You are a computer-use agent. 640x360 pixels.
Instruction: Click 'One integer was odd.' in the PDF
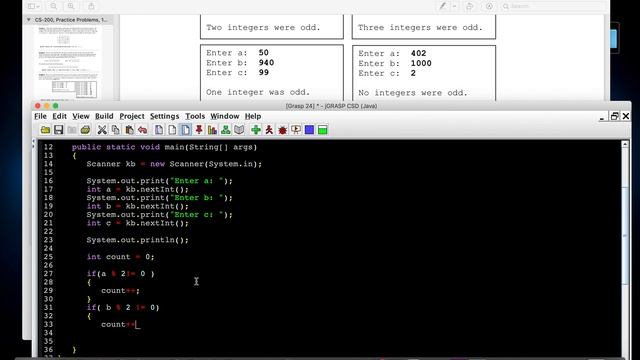point(258,92)
